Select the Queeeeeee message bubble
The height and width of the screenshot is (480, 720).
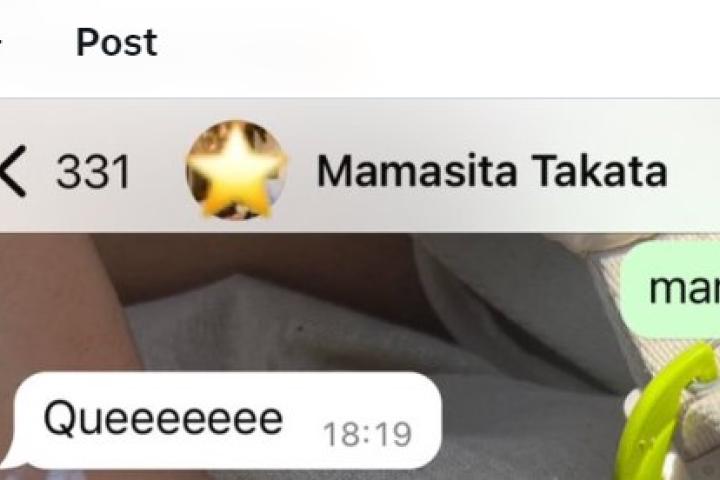[x=228, y=420]
